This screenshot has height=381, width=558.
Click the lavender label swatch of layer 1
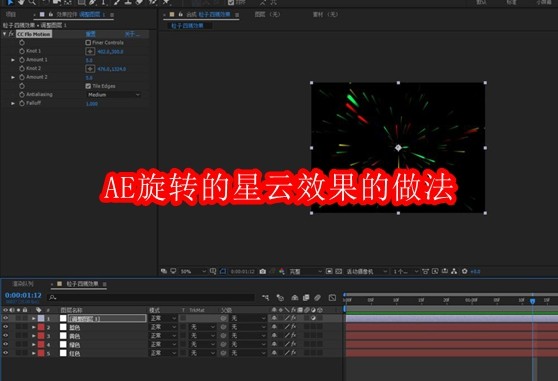click(x=41, y=318)
